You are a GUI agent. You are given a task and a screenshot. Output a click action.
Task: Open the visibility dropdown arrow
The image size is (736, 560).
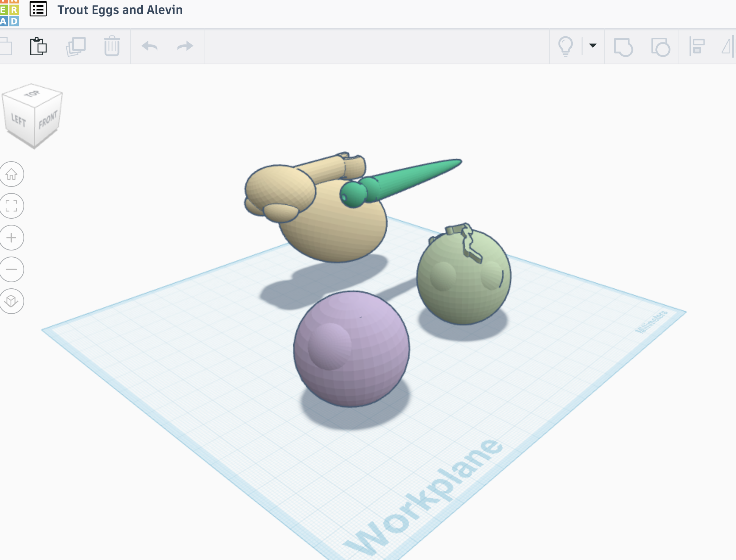pyautogui.click(x=593, y=46)
